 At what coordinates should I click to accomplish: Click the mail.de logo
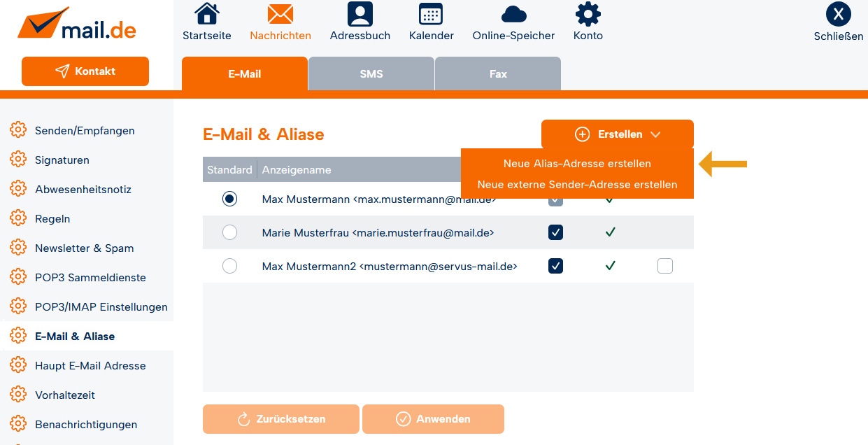[78, 25]
